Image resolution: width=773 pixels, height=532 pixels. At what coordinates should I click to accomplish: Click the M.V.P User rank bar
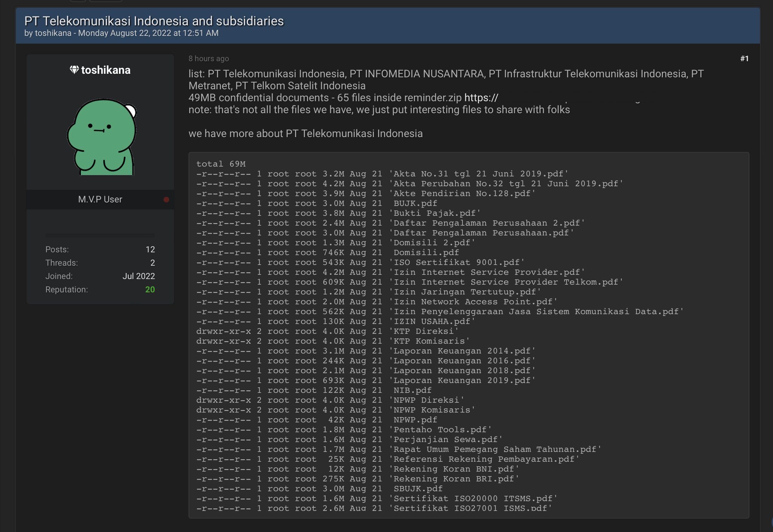pyautogui.click(x=100, y=200)
